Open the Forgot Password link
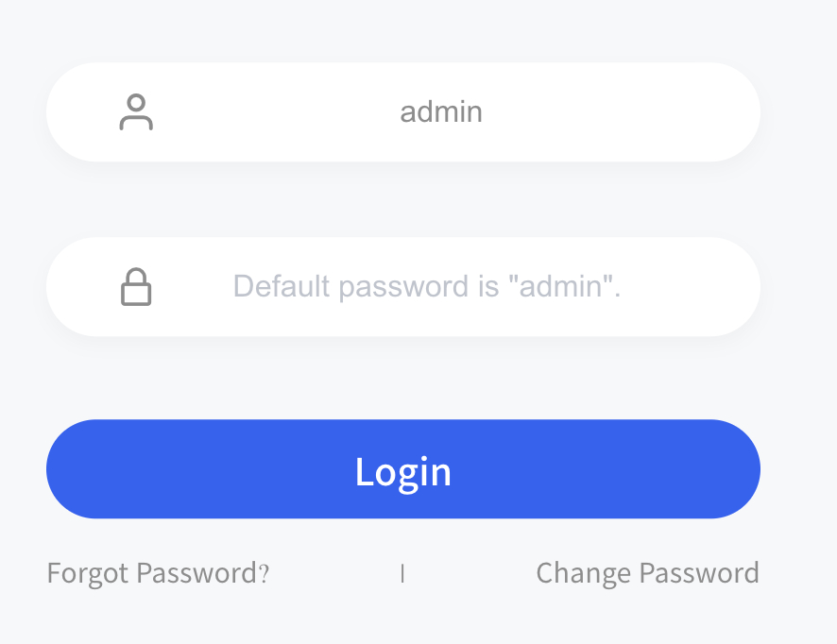Image resolution: width=837 pixels, height=644 pixels. coord(158,573)
